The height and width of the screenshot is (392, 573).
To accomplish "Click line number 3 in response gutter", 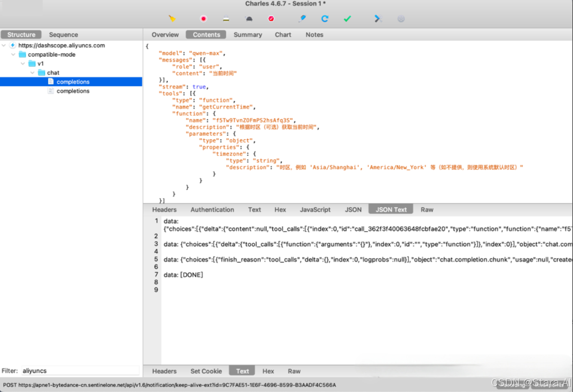I will (x=156, y=244).
